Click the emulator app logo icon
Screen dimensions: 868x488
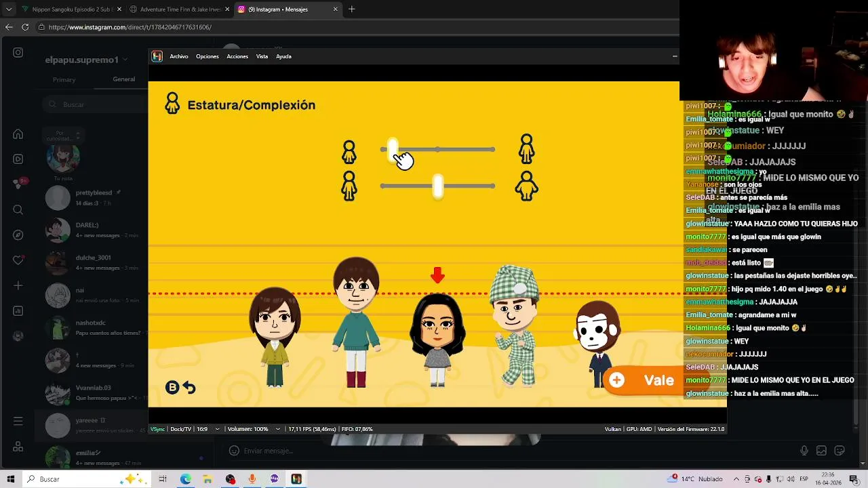pyautogui.click(x=157, y=56)
